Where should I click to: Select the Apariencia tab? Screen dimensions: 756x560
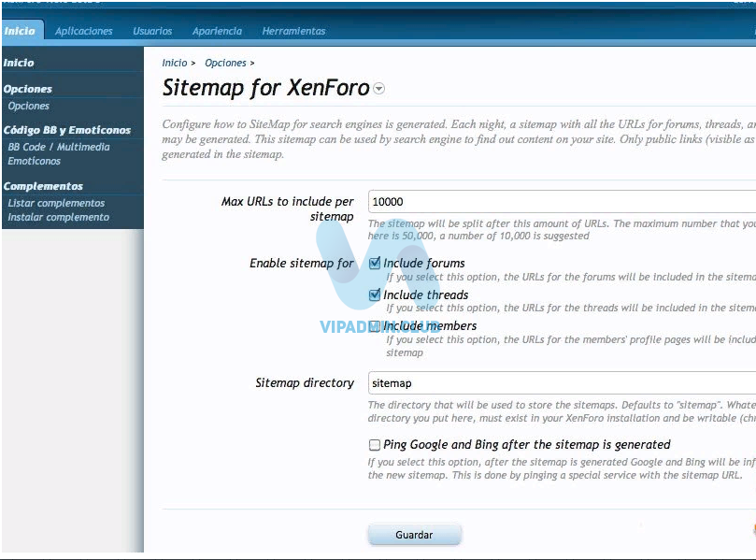(x=217, y=31)
